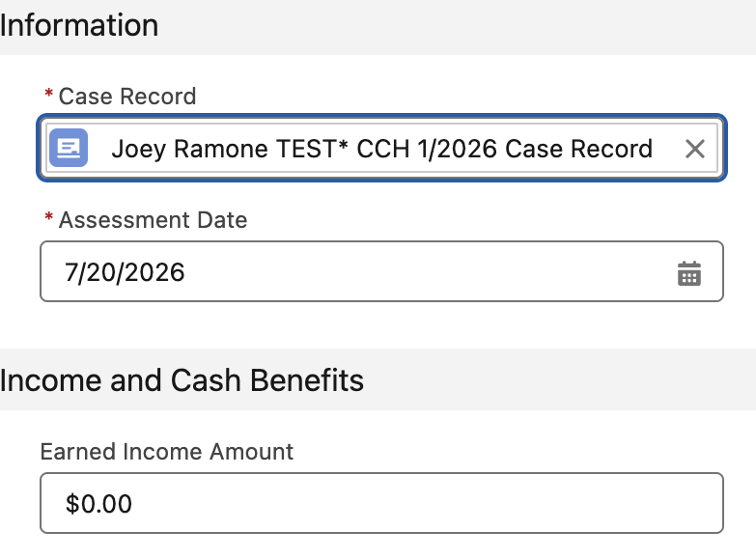The height and width of the screenshot is (559, 756).
Task: Click the Earned Income Amount label
Action: click(x=167, y=452)
